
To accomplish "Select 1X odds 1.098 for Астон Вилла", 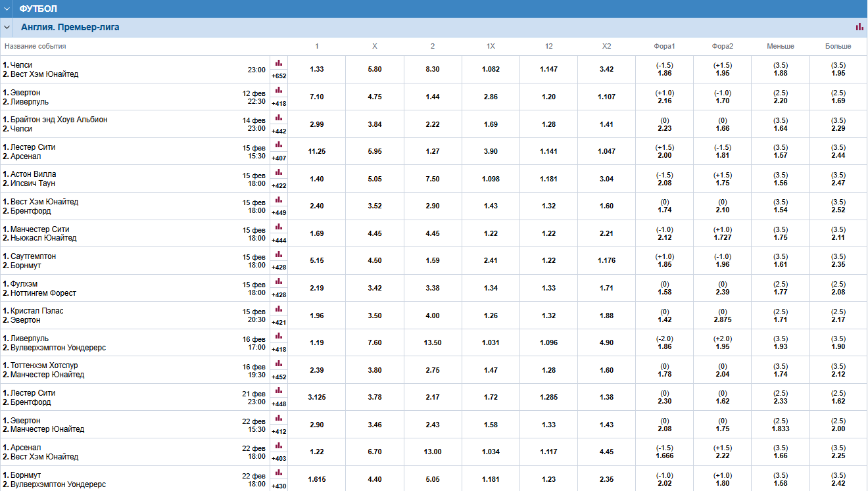I will (x=491, y=179).
